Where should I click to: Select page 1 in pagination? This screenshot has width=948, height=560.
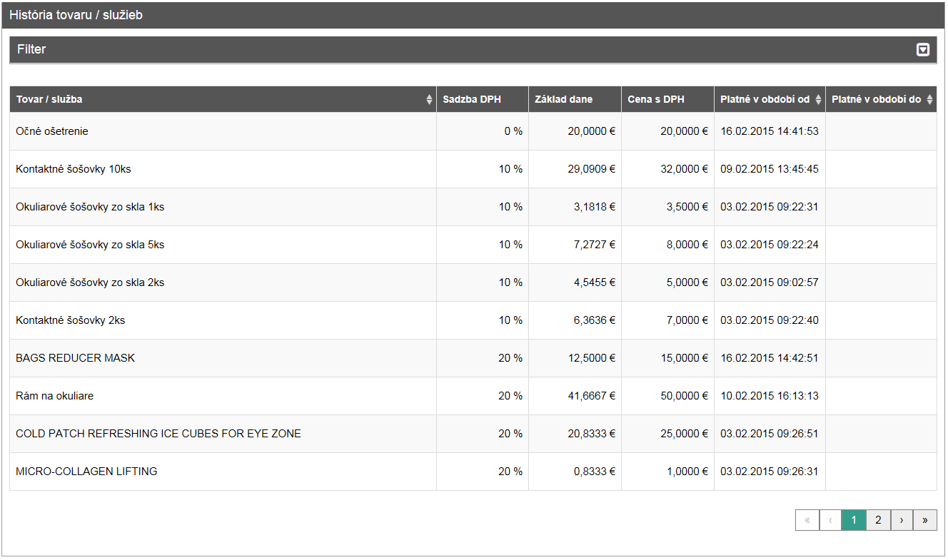coord(854,520)
